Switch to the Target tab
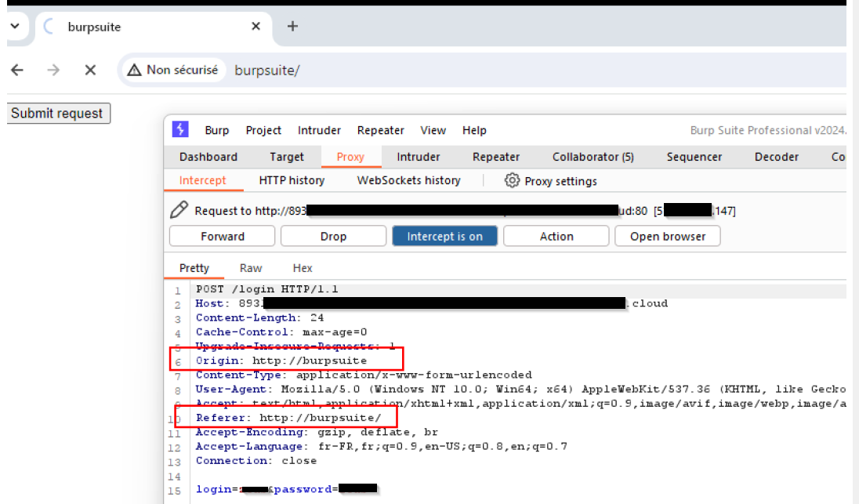Screen dimensions: 859x504 click(x=287, y=157)
